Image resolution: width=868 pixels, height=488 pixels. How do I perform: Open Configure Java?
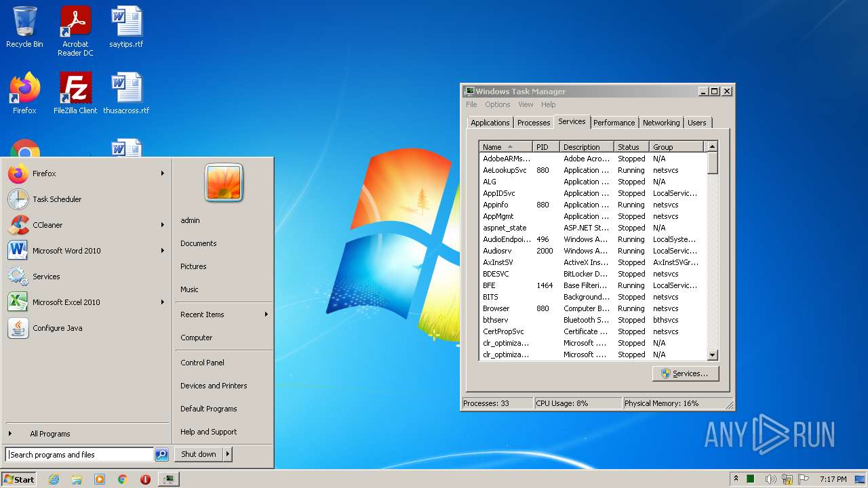coord(86,328)
